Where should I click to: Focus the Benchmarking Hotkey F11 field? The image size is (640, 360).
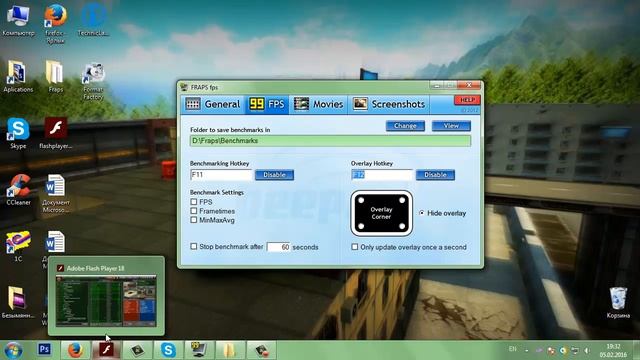[221, 175]
